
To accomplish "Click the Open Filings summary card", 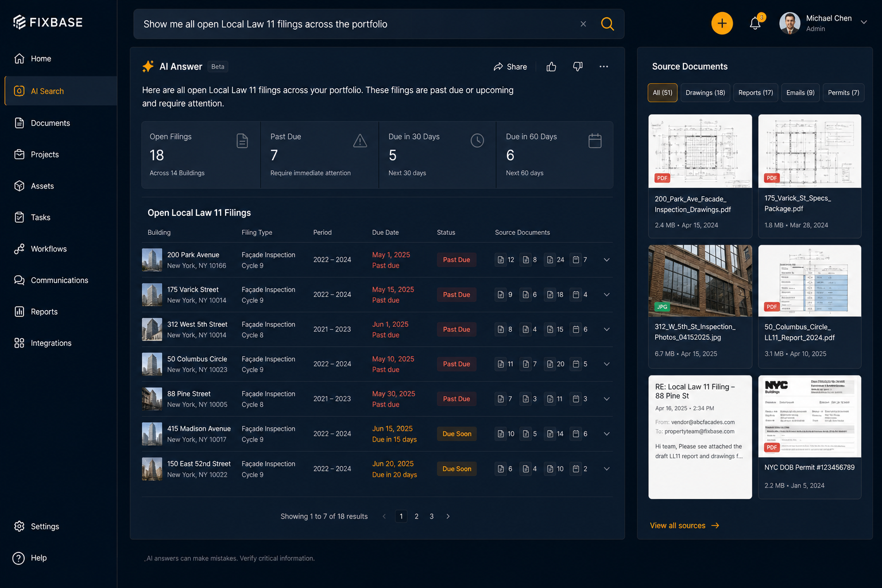I will point(201,155).
